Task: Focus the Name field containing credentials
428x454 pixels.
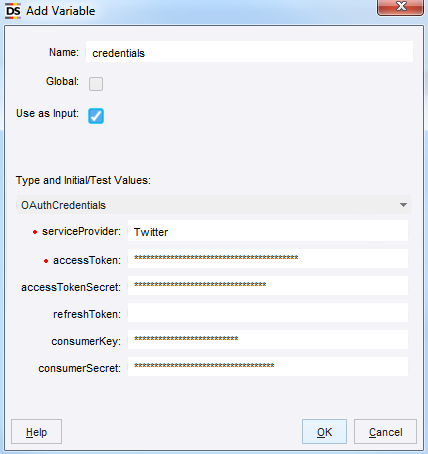Action: tap(249, 52)
